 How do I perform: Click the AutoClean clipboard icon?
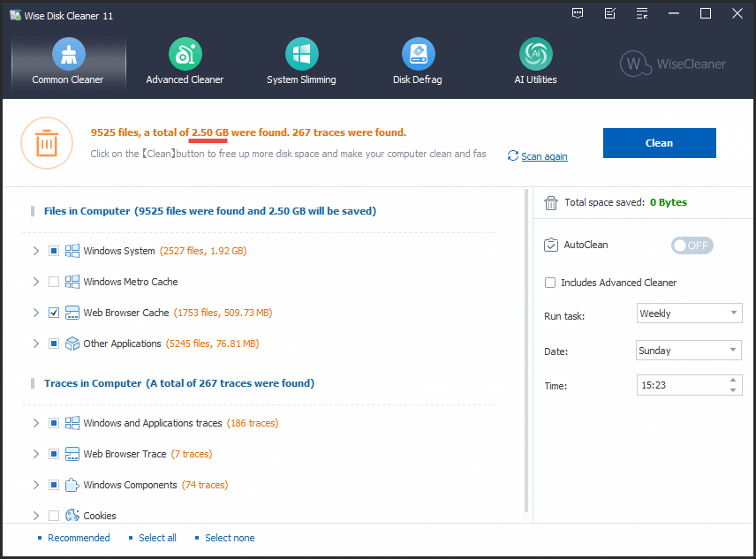[550, 245]
